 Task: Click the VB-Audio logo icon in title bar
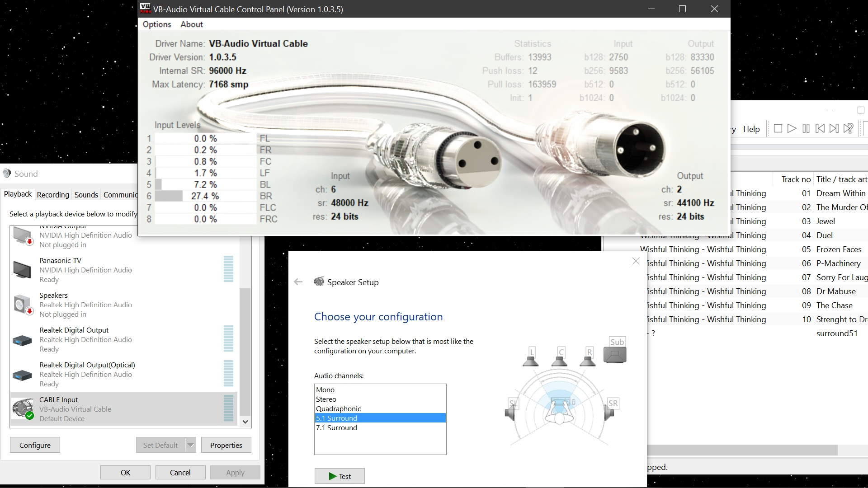[145, 9]
